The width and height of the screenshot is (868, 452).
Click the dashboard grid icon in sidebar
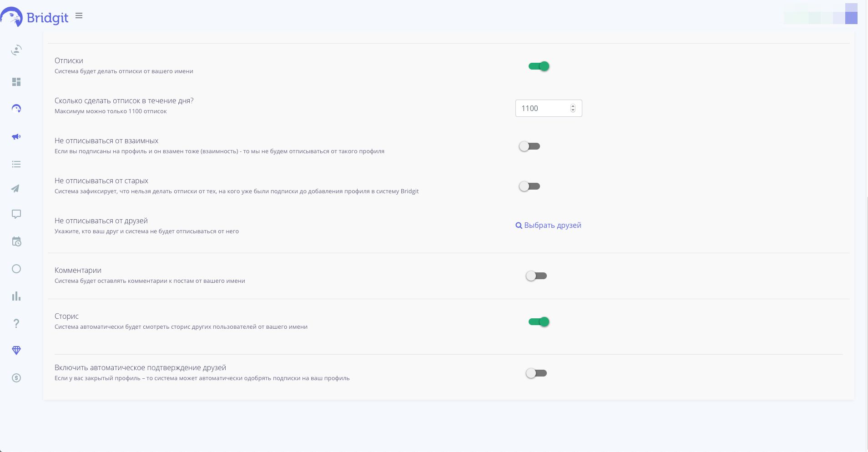click(16, 82)
